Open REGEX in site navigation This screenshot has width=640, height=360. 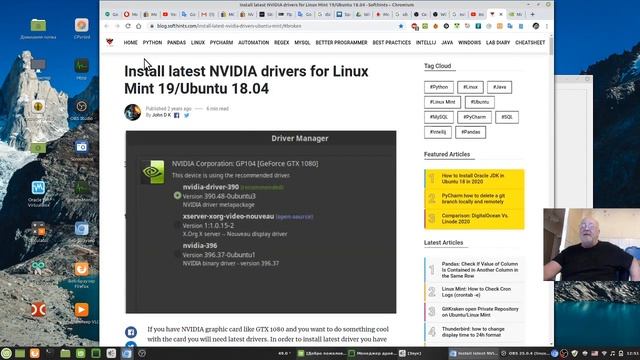pos(281,42)
